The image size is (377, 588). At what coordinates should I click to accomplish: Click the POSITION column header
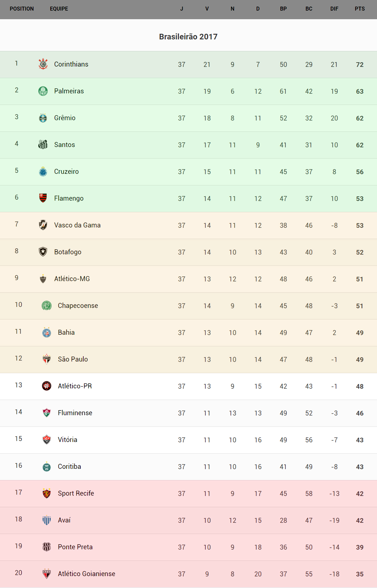[22, 9]
